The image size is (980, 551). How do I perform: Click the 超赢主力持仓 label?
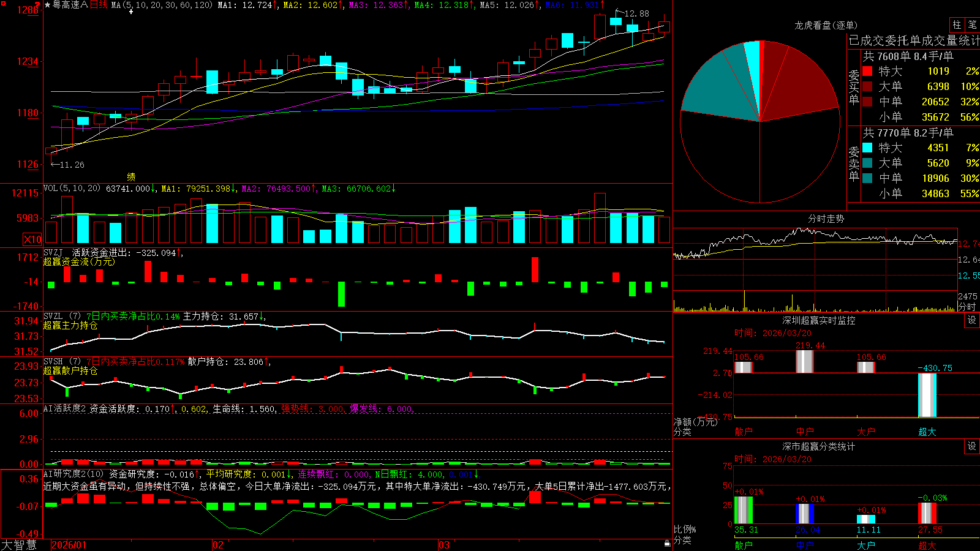click(70, 325)
